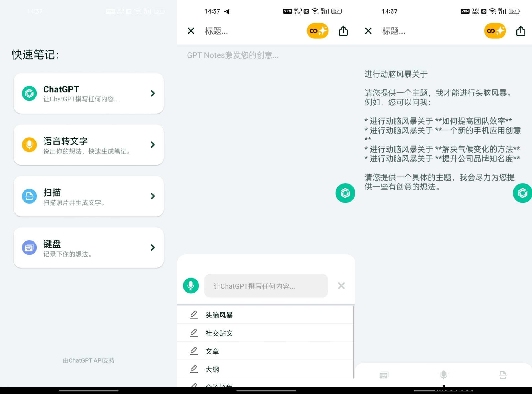Screen dimensions: 532x394
Task: Expand the 语音转文字 card chevron arrow
Action: click(152, 145)
